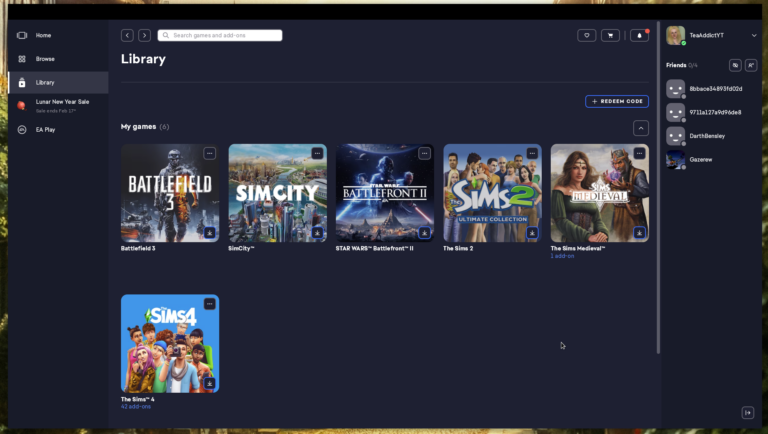Collapse the friends panel with arrow icon

pos(748,413)
